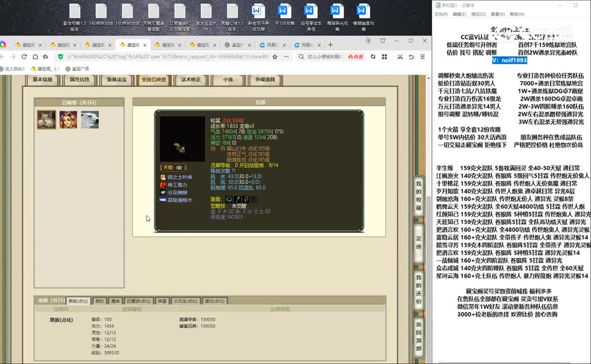Switch to the 小孩 tab
This screenshot has width=591, height=364.
228,80
